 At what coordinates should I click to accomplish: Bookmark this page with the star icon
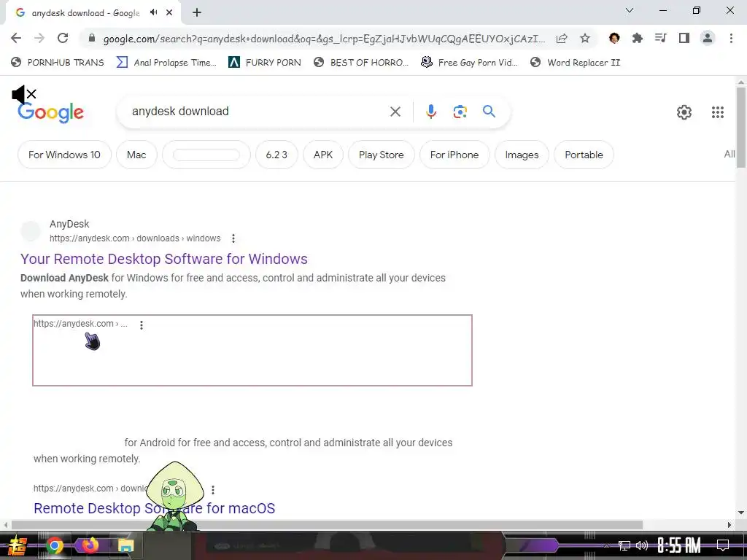[585, 39]
